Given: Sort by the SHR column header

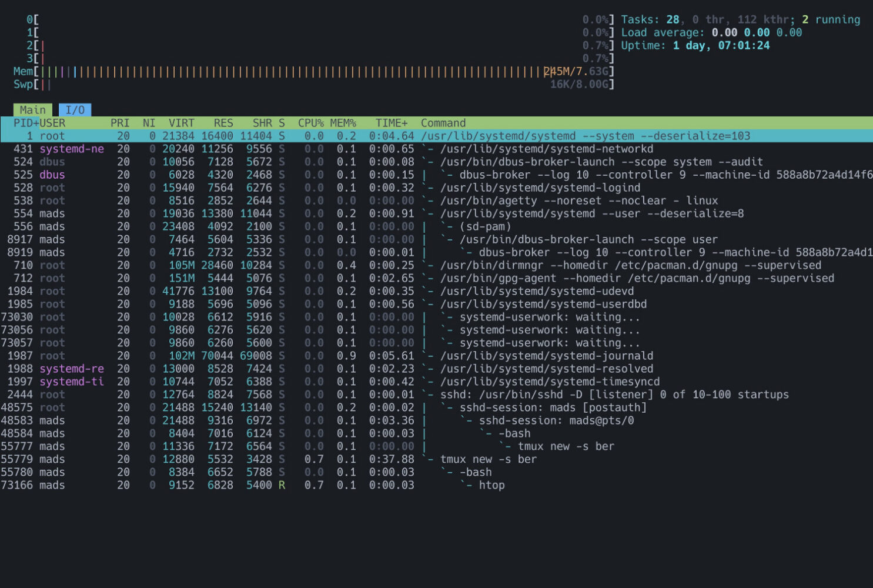Looking at the screenshot, I should pyautogui.click(x=262, y=123).
